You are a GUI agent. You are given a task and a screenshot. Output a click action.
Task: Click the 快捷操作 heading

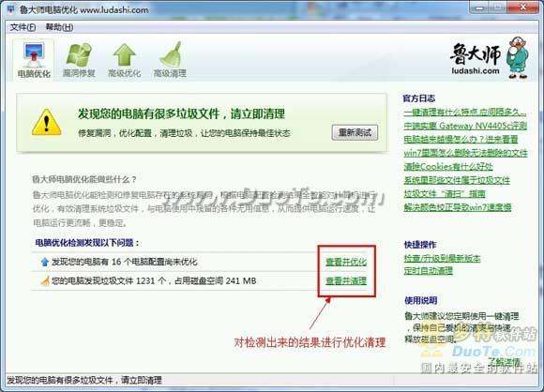[420, 245]
